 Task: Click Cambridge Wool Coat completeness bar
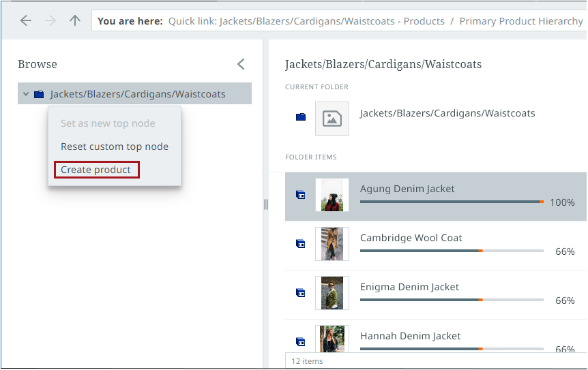(452, 251)
